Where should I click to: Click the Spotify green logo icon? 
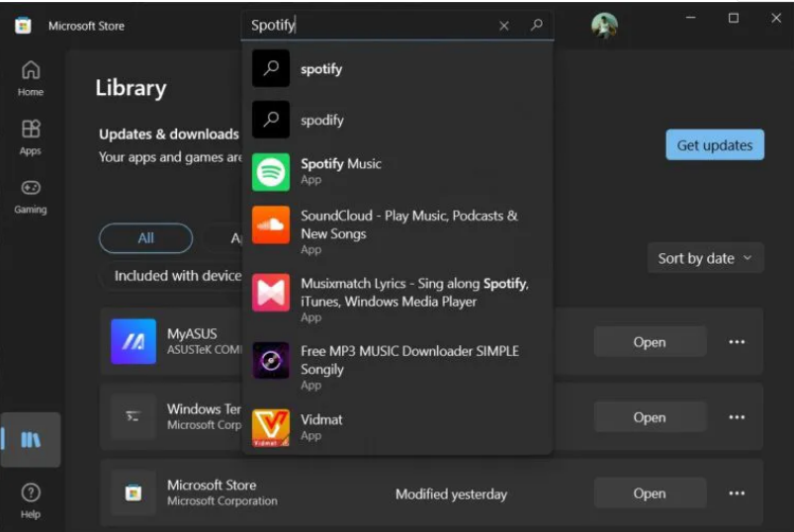[271, 172]
